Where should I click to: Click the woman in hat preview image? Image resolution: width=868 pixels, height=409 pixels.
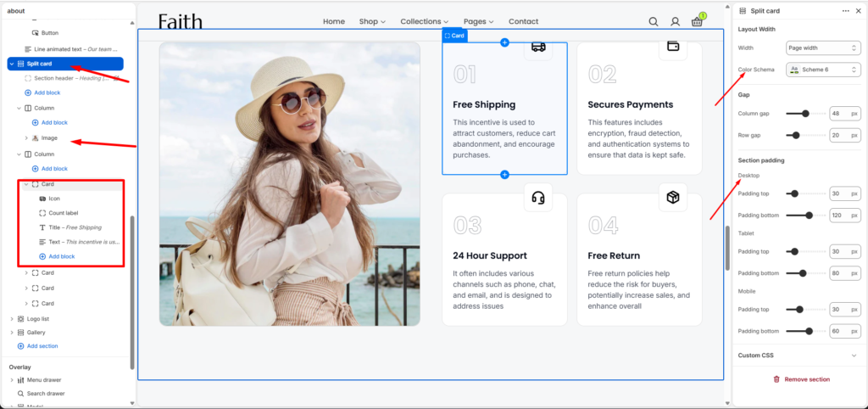(x=290, y=184)
